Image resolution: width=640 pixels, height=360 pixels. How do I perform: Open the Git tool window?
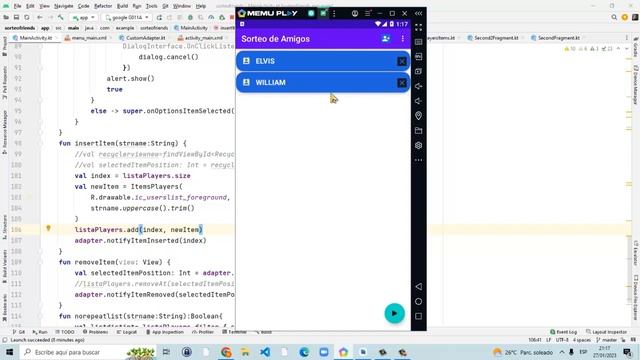pos(19,332)
